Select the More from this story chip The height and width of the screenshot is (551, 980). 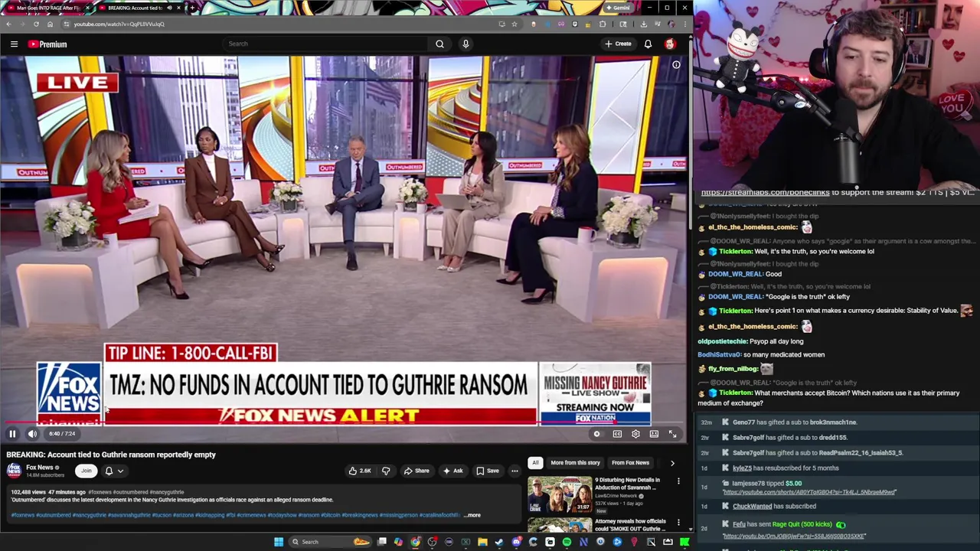pyautogui.click(x=575, y=462)
